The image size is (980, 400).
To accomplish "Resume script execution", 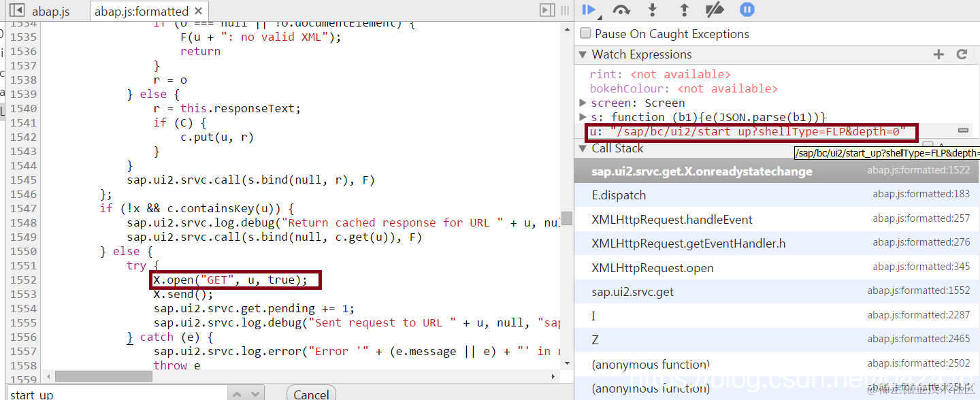I will pyautogui.click(x=589, y=10).
